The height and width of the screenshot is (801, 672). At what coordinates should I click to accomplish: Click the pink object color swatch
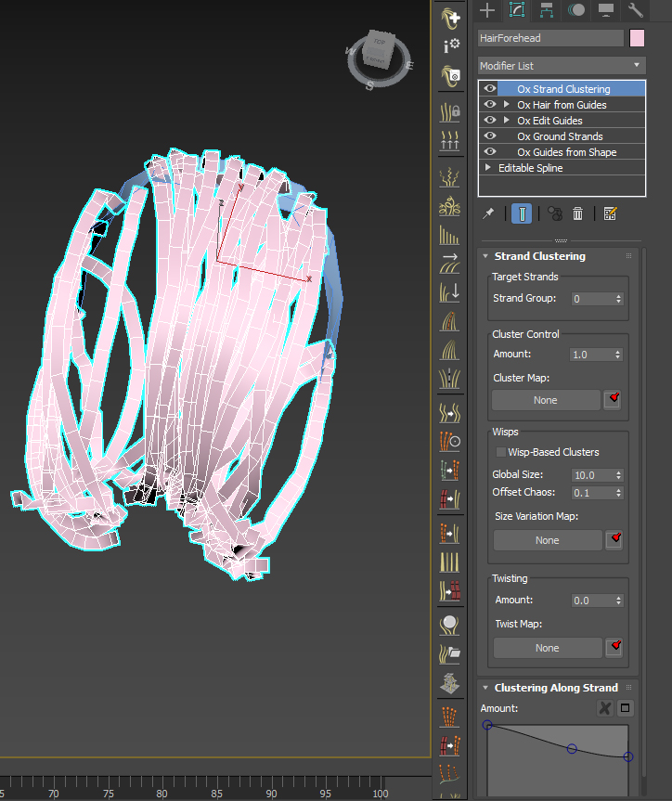click(637, 38)
